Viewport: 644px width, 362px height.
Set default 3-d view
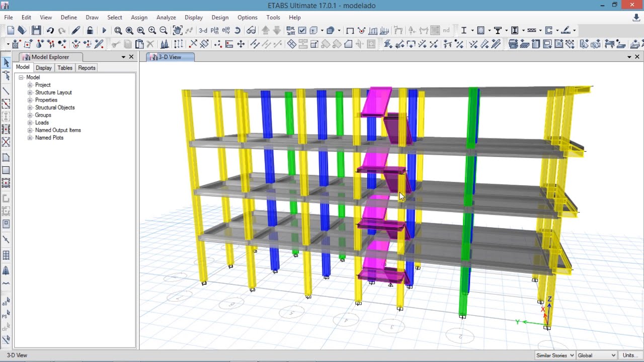[203, 31]
